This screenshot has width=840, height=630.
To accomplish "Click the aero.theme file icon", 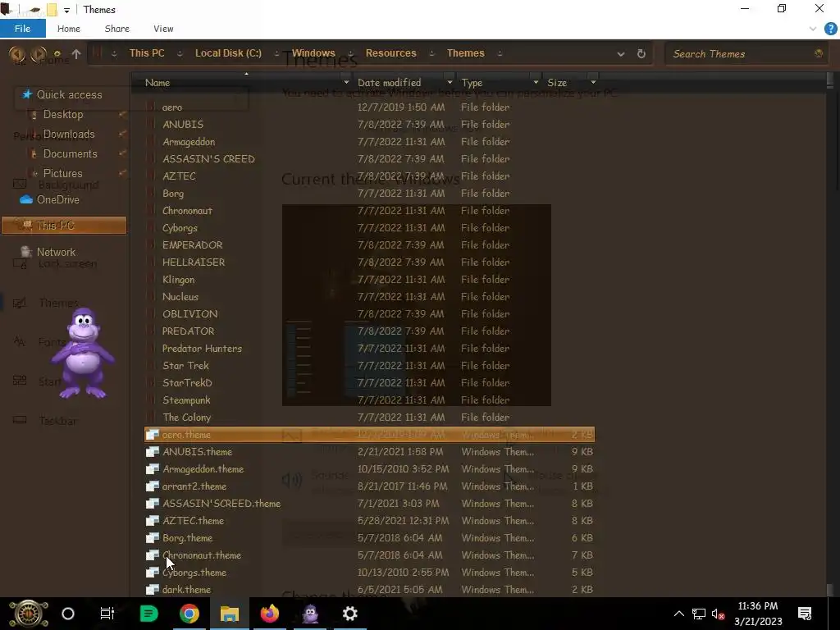I will pos(152,435).
